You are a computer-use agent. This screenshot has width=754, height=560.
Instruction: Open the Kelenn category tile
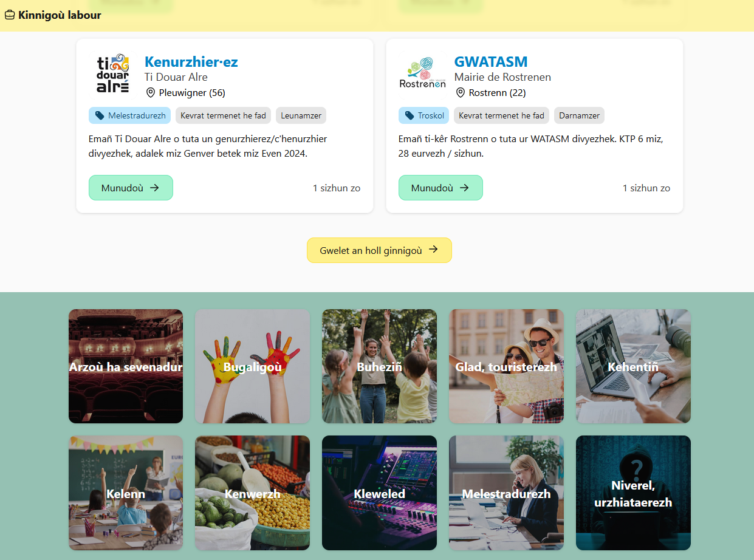tap(126, 493)
